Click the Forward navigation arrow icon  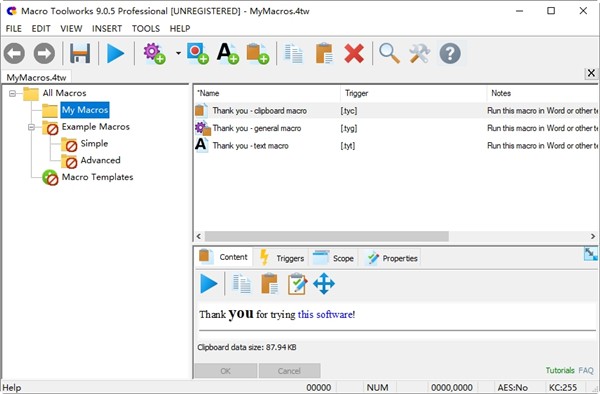coord(44,53)
